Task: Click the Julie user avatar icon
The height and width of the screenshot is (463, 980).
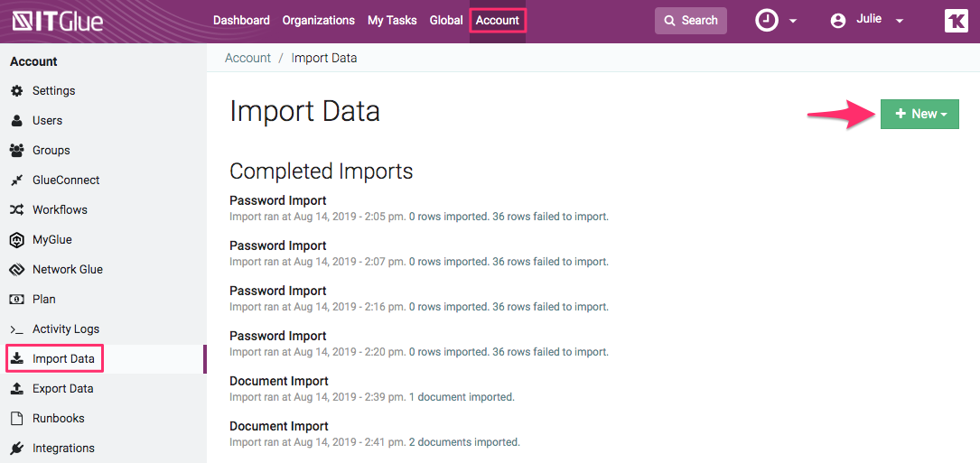Action: click(x=838, y=21)
